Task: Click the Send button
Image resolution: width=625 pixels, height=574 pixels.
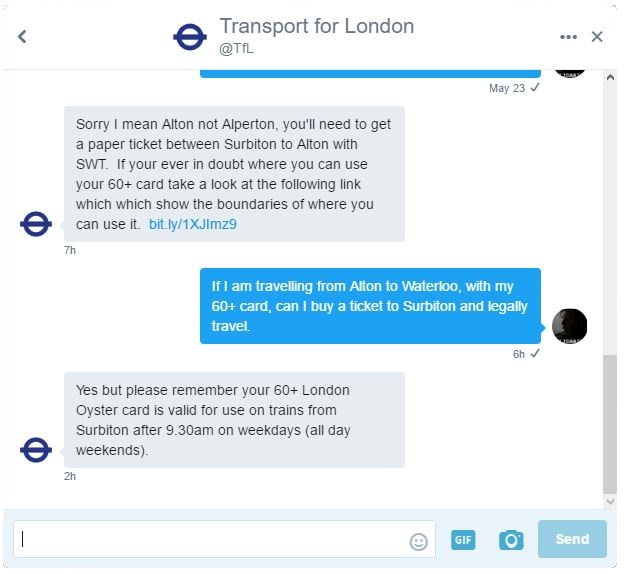Action: (x=572, y=539)
